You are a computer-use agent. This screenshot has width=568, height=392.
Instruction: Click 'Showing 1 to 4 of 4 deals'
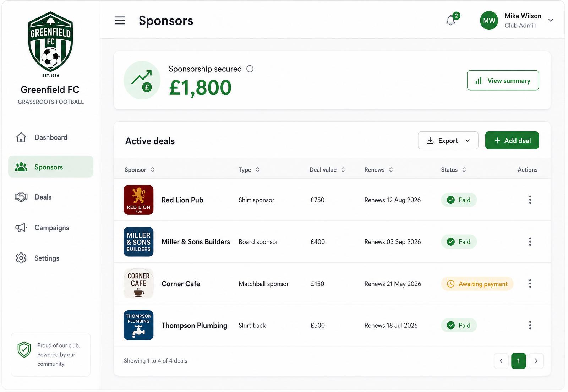point(155,361)
